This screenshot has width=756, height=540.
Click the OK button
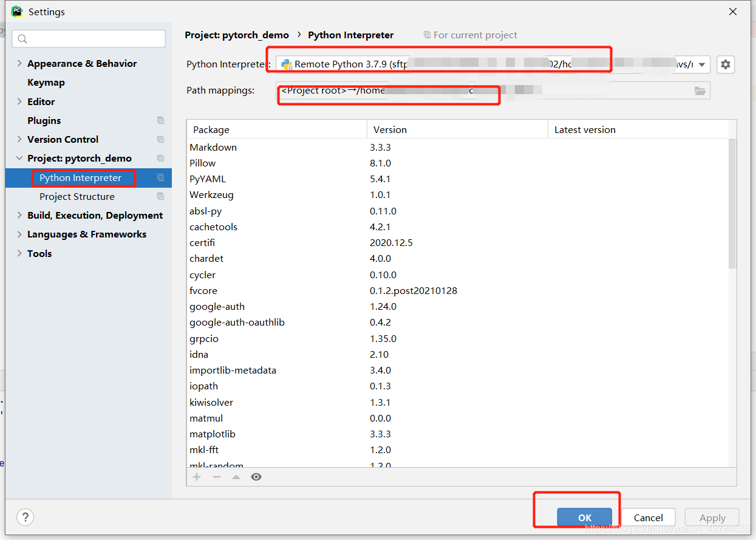coord(585,518)
